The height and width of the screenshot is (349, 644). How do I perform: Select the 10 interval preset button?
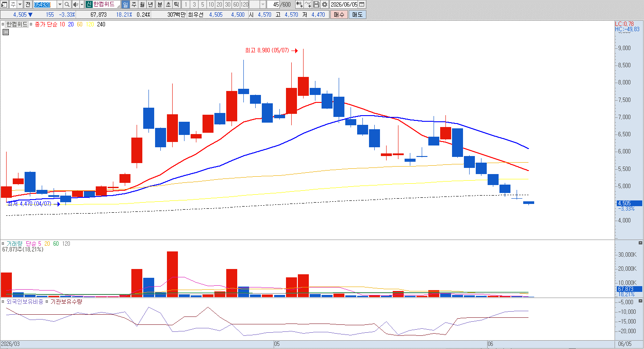211,4
